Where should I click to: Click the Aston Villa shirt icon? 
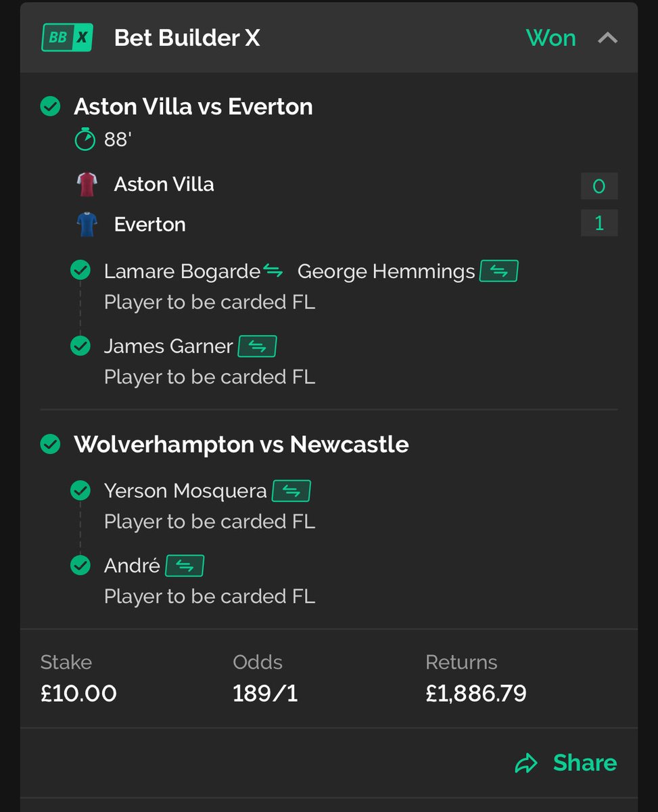[87, 185]
